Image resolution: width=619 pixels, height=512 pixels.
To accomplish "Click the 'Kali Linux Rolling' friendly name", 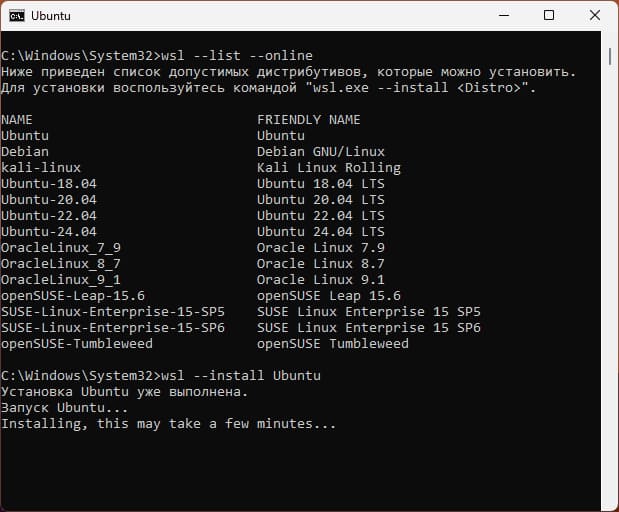I will click(328, 167).
